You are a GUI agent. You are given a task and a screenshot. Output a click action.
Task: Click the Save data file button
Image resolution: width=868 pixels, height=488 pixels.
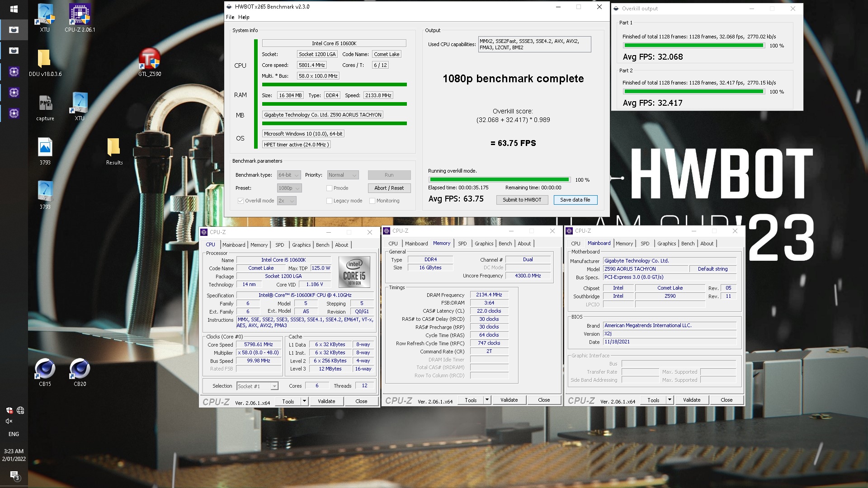pyautogui.click(x=575, y=200)
